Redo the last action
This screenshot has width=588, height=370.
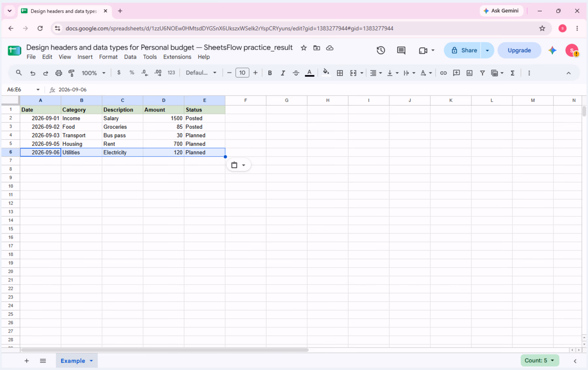click(x=46, y=73)
